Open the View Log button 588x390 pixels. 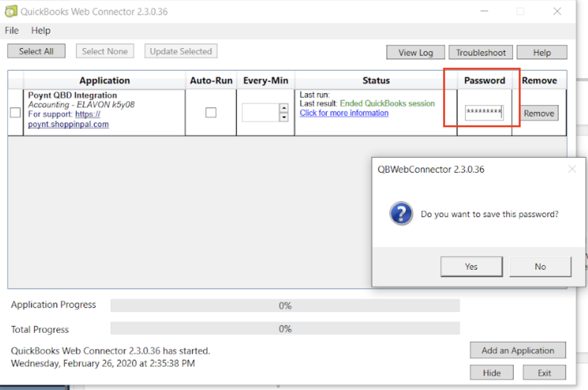pyautogui.click(x=416, y=53)
